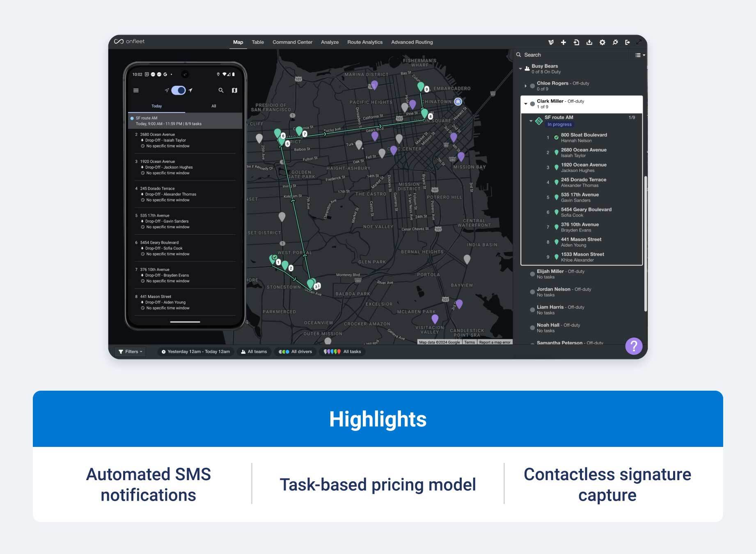This screenshot has width=756, height=554.
Task: Click map pin numbered 7 on Geary route
Action: (299, 130)
